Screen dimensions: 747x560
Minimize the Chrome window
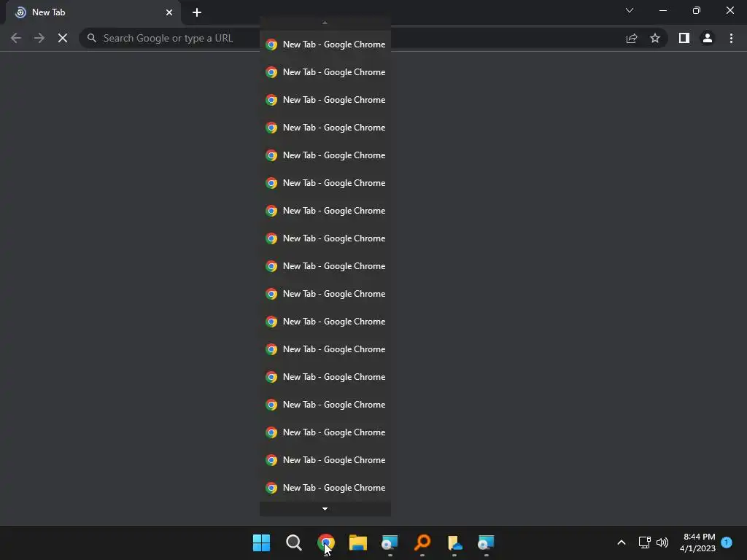tap(662, 10)
